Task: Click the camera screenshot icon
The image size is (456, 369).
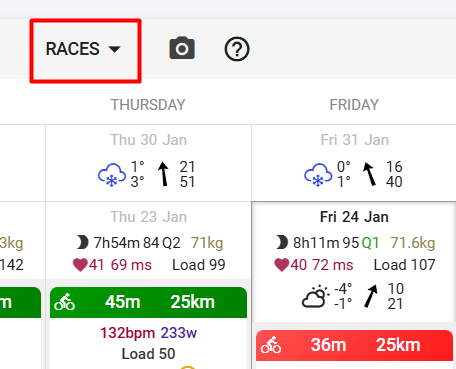Action: tap(182, 48)
